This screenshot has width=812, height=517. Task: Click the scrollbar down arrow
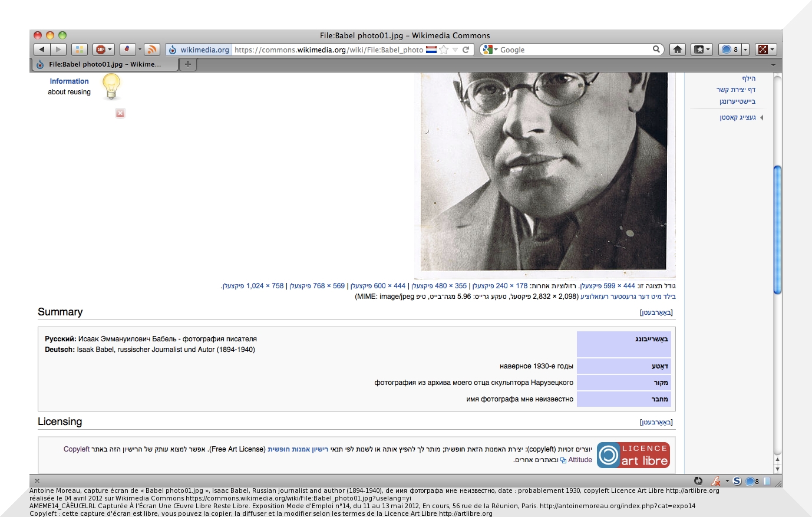point(777,469)
